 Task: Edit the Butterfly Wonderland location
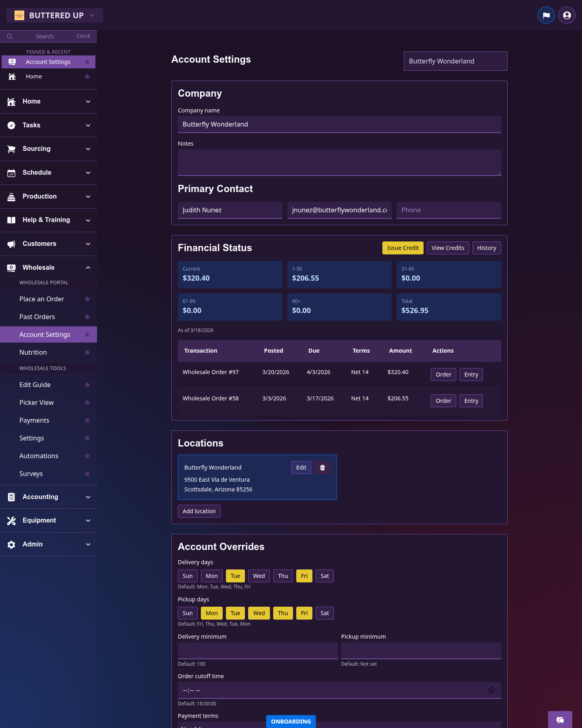pyautogui.click(x=301, y=468)
